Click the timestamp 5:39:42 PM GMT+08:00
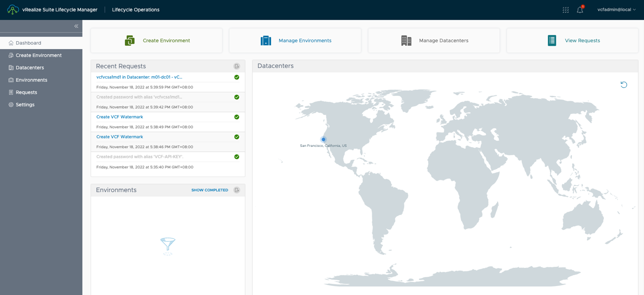The image size is (644, 295). point(145,107)
